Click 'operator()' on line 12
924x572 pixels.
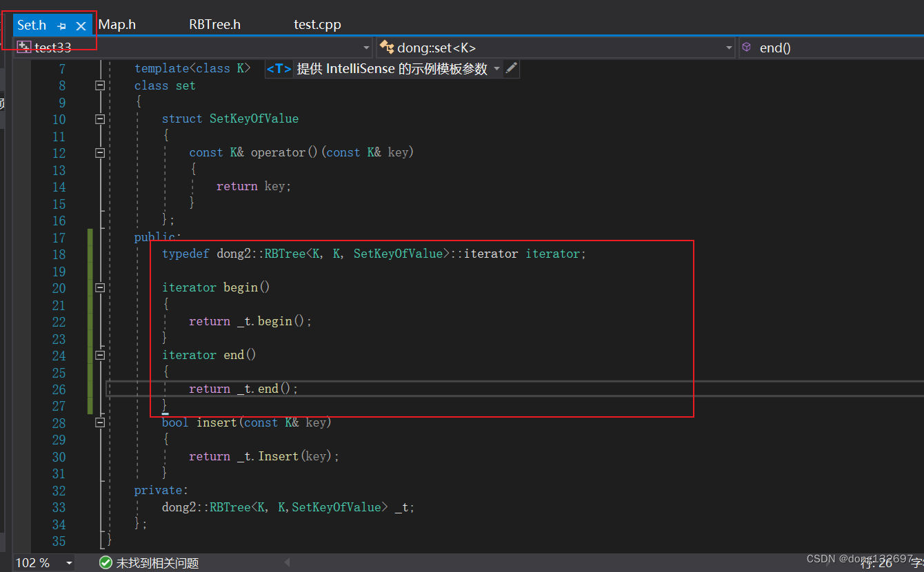point(285,152)
